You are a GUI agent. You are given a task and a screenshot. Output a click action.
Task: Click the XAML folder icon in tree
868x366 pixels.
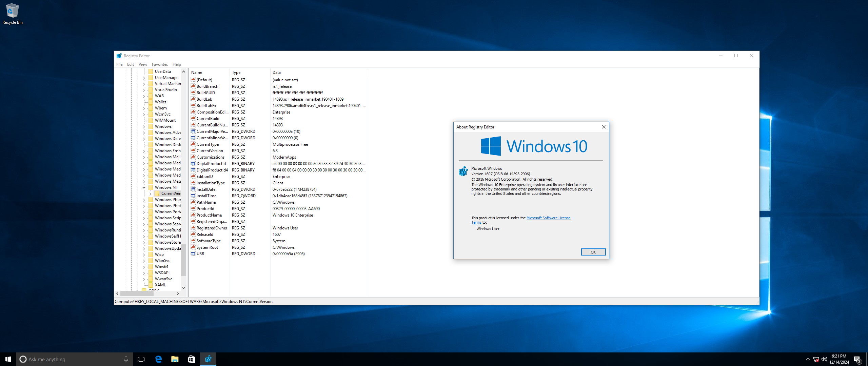pos(151,285)
